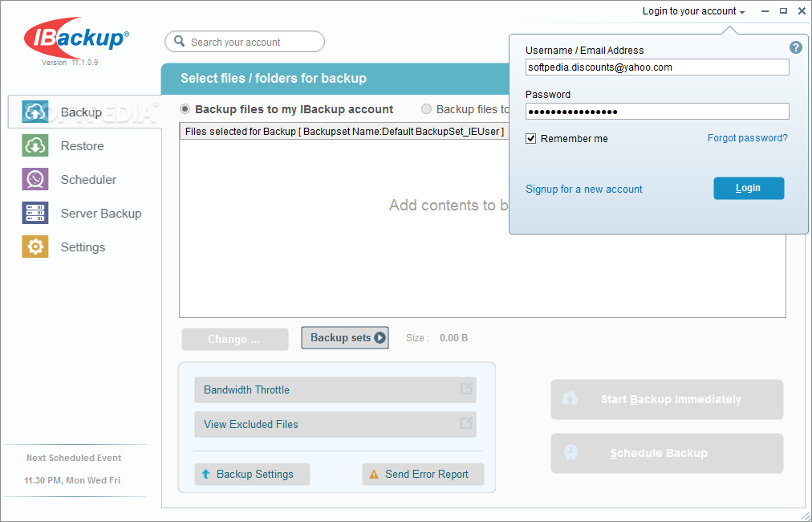Screen dimensions: 812x522
Task: Click the Files selected for Backup header
Action: 344,132
